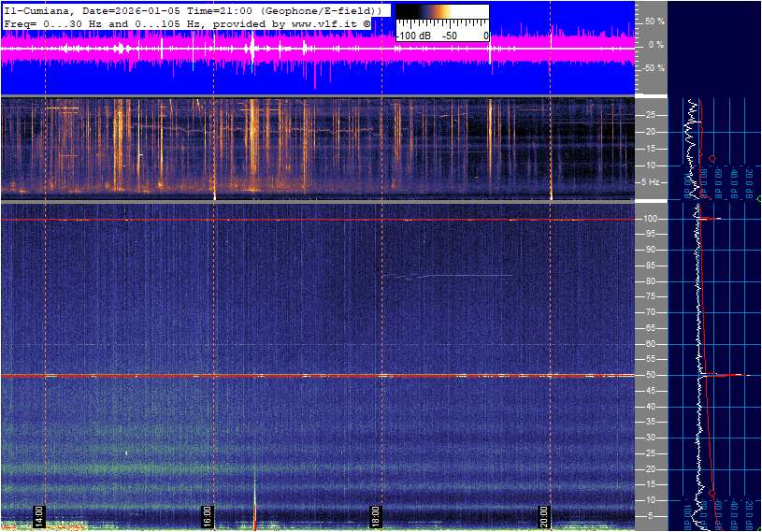Click the -50 % amplitude axis label

point(653,68)
